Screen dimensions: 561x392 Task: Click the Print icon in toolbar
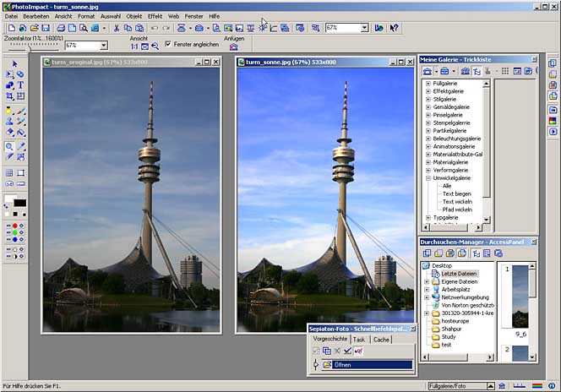(x=61, y=28)
